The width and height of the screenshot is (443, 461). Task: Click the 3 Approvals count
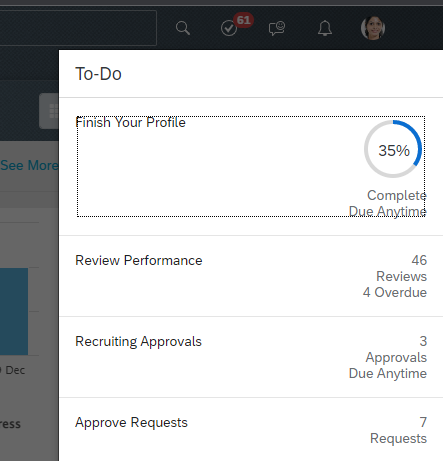(396, 349)
